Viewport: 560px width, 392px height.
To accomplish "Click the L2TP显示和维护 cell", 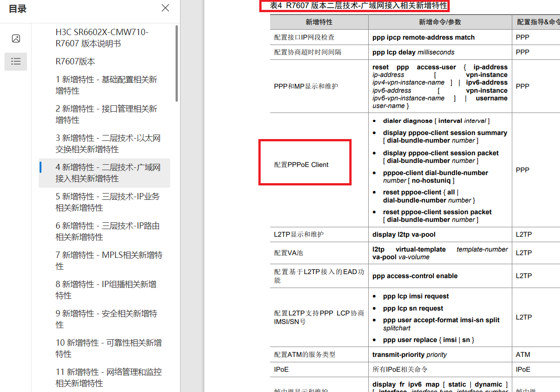I will [319, 234].
